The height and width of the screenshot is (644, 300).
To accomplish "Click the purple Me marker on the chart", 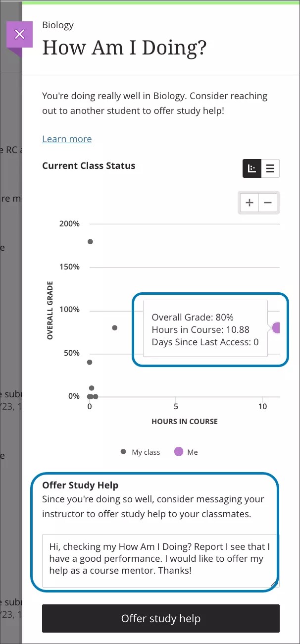I will (277, 327).
